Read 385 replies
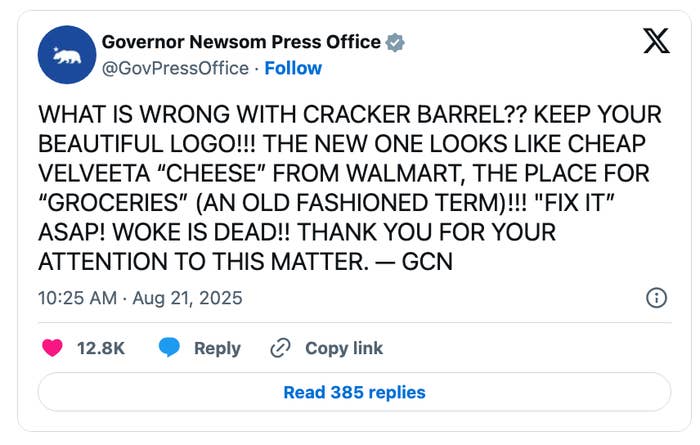The width and height of the screenshot is (700, 445). click(x=354, y=392)
